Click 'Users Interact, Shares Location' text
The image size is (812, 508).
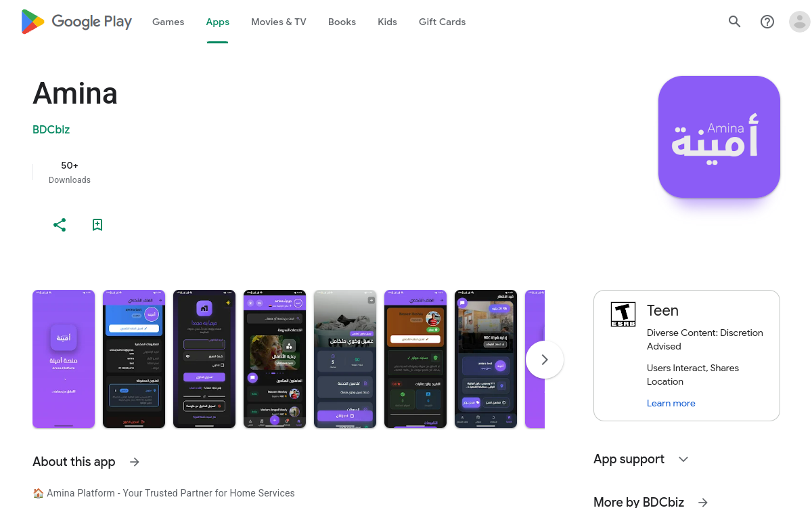(693, 375)
